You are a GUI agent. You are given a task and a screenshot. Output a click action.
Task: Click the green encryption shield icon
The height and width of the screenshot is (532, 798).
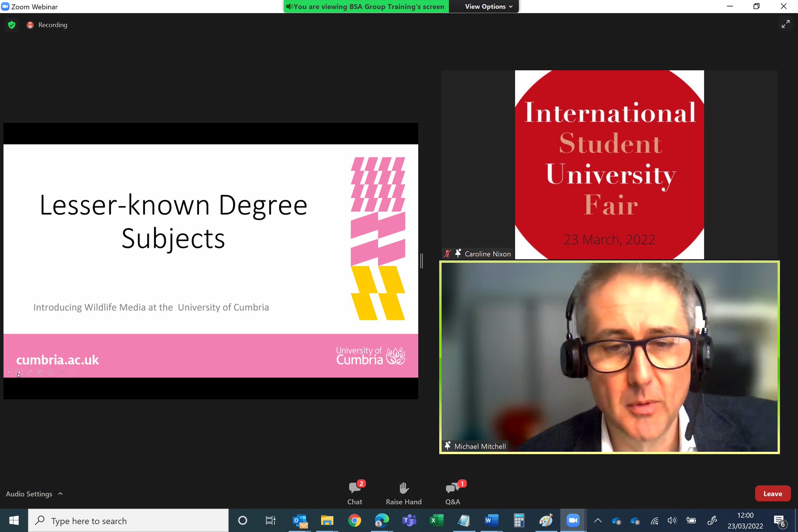point(12,25)
